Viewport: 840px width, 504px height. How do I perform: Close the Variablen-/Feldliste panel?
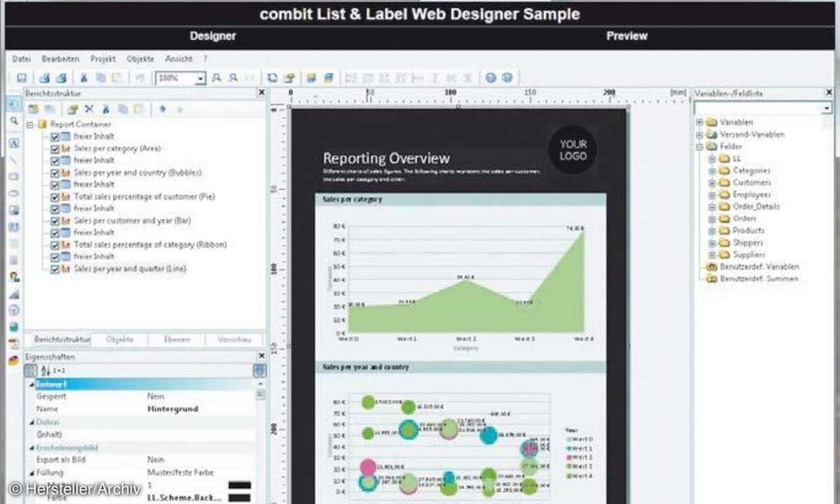coord(829,93)
